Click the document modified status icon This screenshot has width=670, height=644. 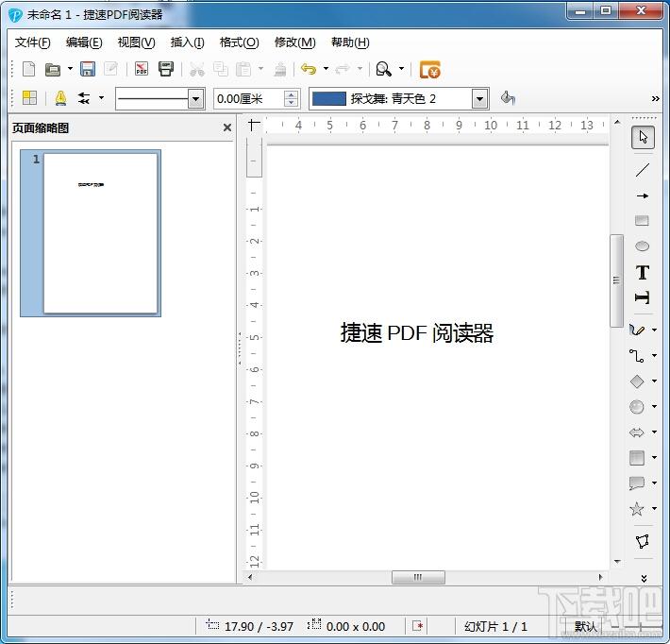pos(417,626)
